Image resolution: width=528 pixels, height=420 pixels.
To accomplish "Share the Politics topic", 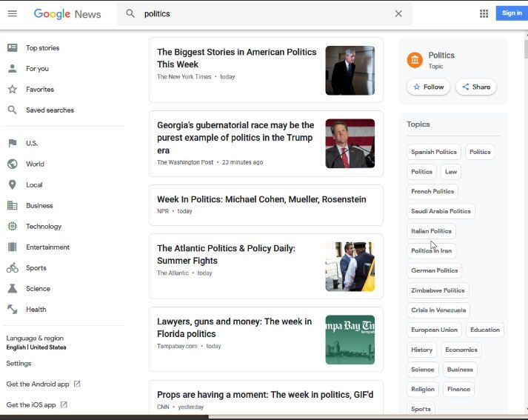I will click(476, 87).
